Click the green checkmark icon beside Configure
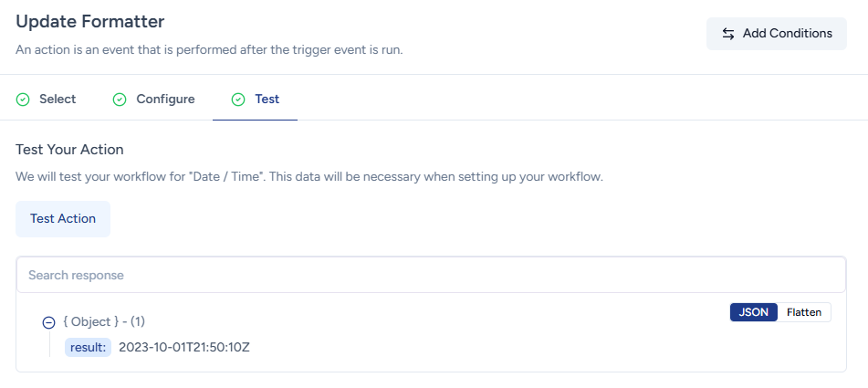 (x=120, y=100)
